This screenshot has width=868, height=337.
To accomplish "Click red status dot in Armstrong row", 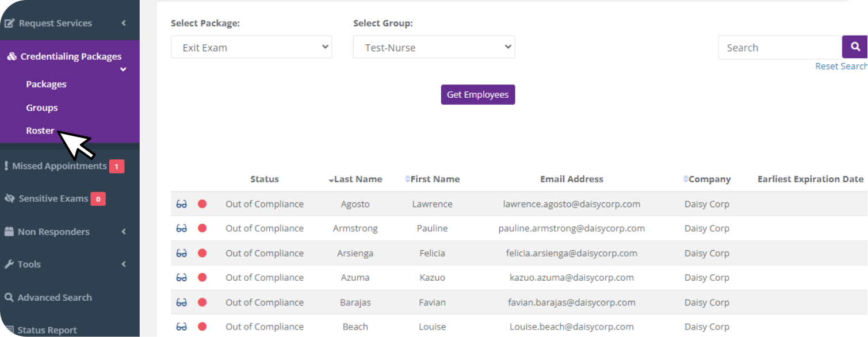I will click(x=202, y=228).
